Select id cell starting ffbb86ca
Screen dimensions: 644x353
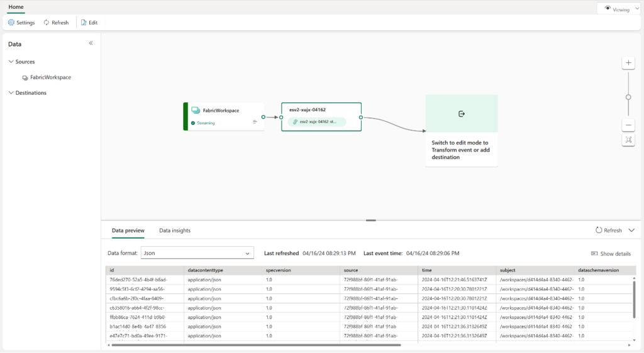145,317
